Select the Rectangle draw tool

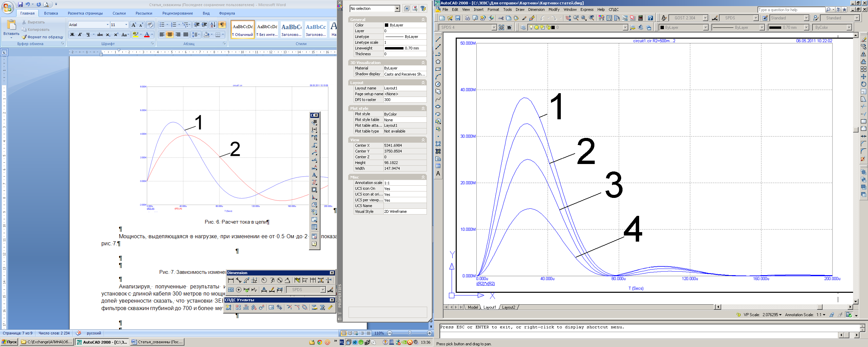coord(438,69)
